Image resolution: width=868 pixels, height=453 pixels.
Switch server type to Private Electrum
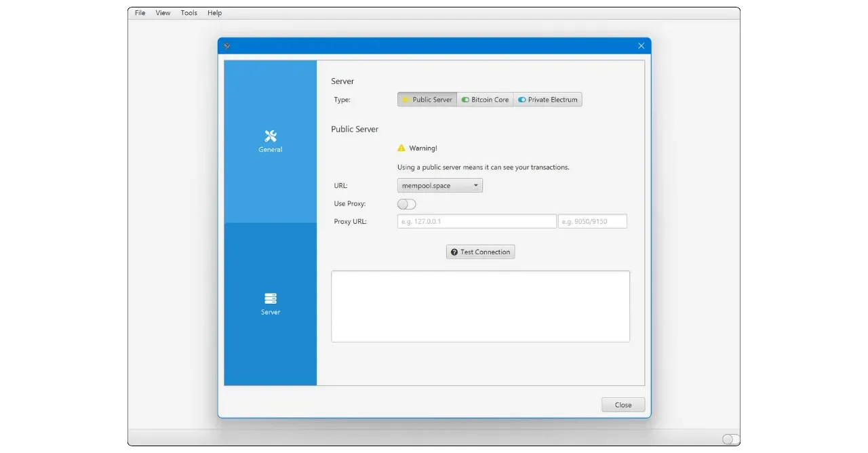pyautogui.click(x=547, y=100)
